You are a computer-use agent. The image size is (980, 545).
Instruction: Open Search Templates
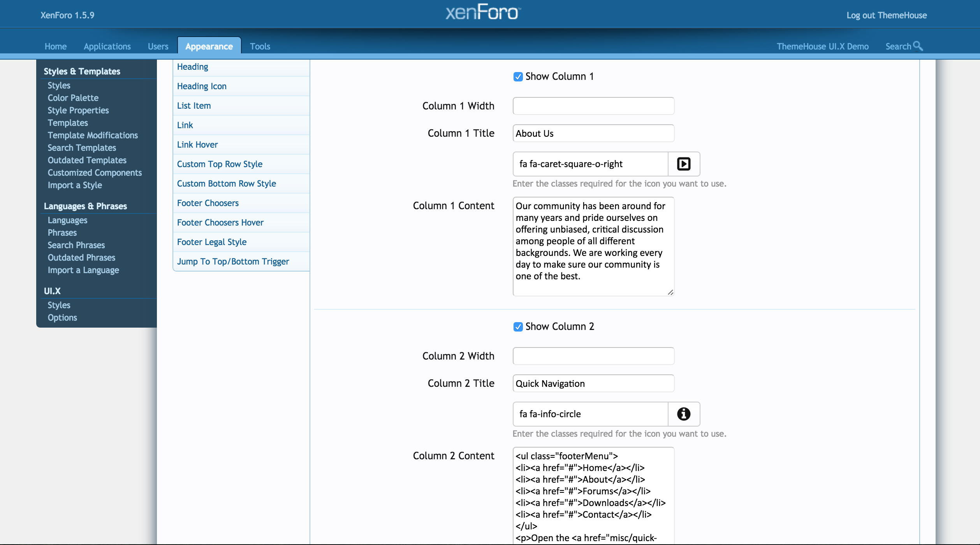tap(82, 148)
